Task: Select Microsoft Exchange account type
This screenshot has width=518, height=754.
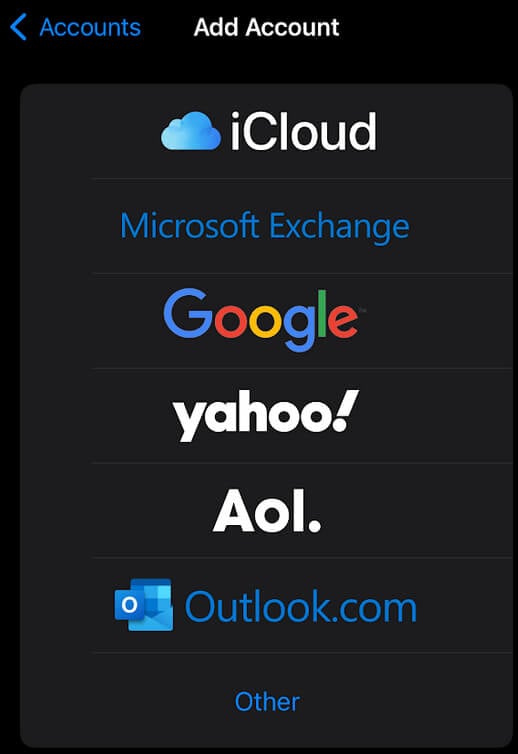Action: [x=266, y=226]
